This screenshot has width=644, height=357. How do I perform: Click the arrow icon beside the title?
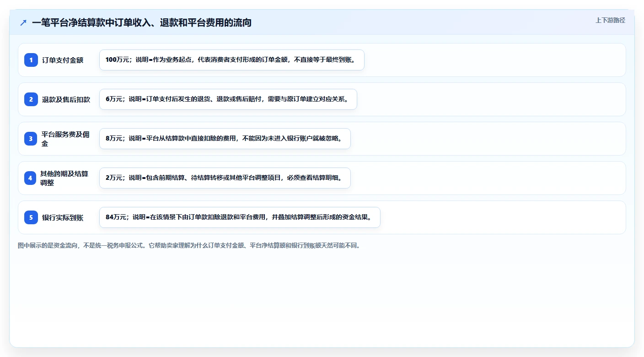tap(23, 22)
